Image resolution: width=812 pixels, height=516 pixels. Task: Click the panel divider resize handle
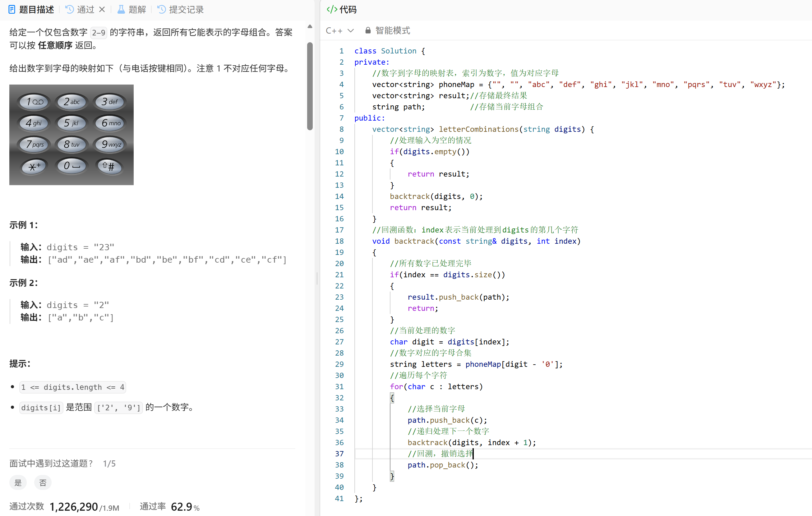pos(317,278)
